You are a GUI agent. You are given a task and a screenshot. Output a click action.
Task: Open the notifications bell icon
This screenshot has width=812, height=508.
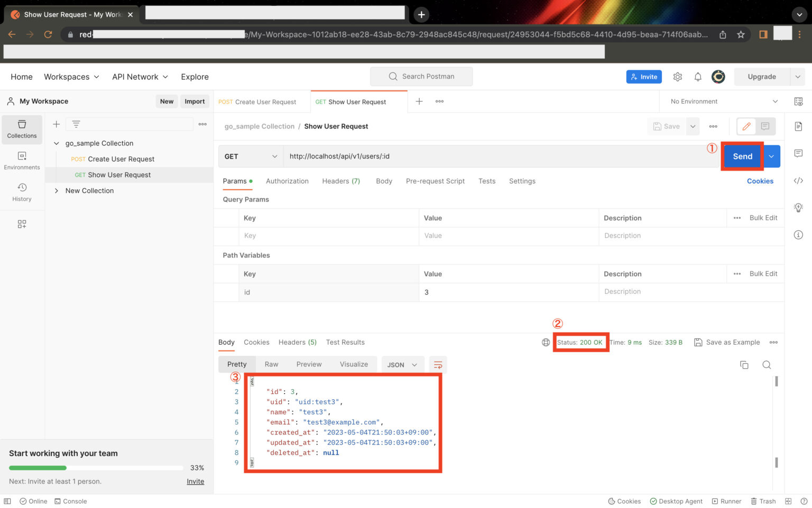point(698,77)
